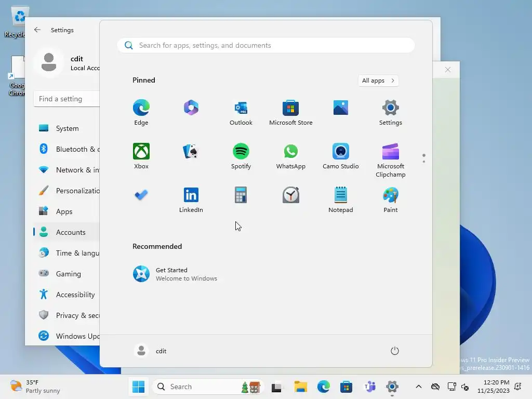
Task: Open the power options button
Action: [395, 351]
